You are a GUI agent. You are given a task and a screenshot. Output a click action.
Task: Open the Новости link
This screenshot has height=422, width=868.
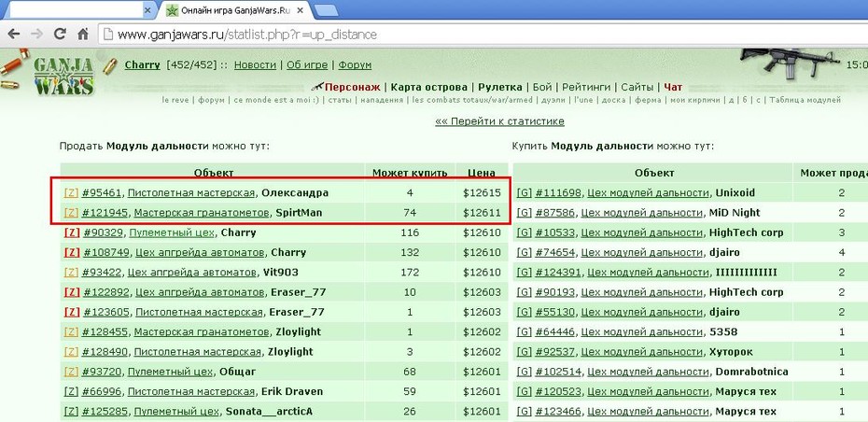(x=255, y=64)
